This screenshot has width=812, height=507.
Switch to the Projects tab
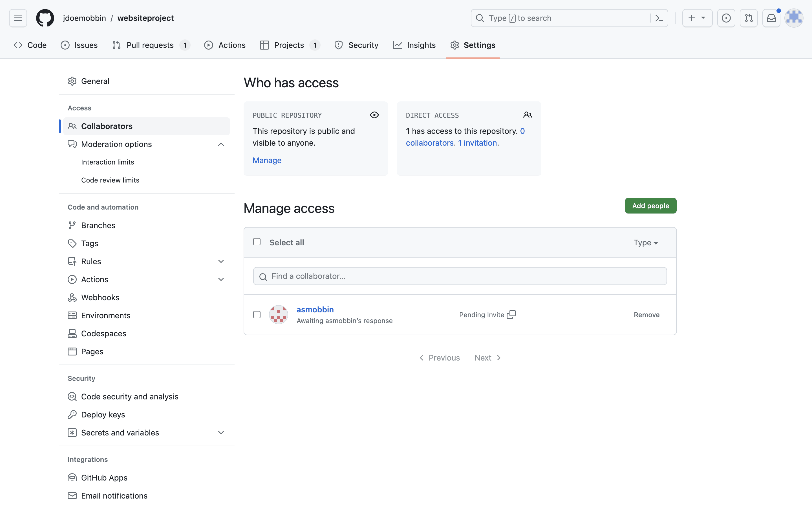[x=289, y=45]
